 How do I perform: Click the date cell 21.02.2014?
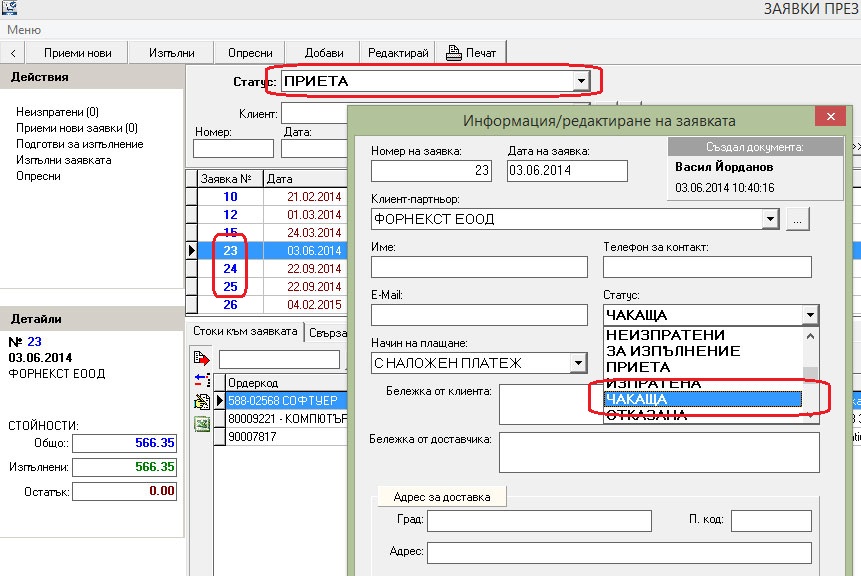click(306, 197)
